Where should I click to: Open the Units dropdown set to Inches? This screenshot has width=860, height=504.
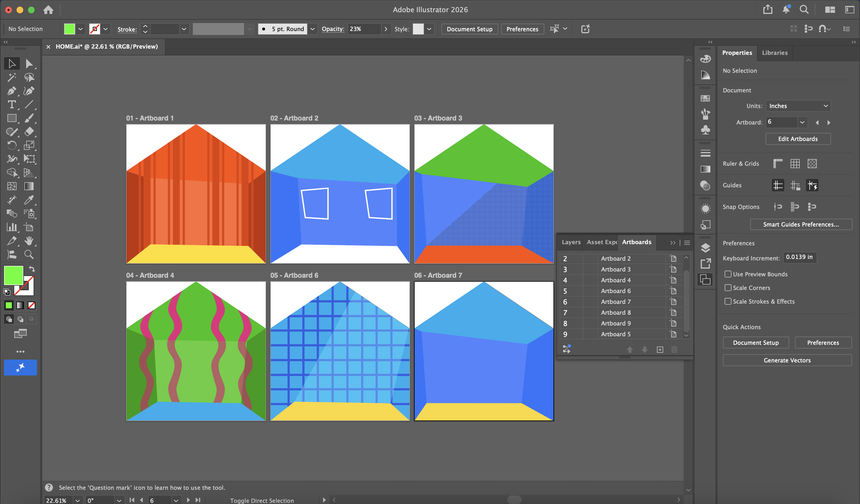coord(797,106)
